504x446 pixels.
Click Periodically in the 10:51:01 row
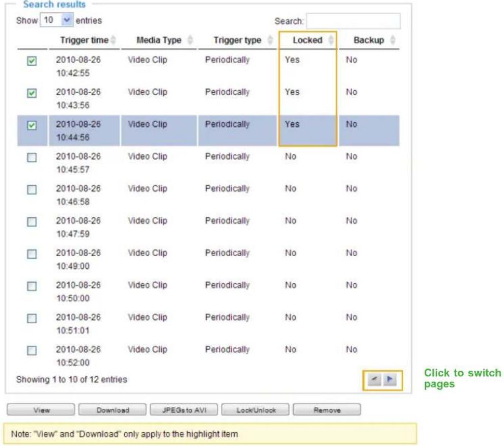(227, 317)
